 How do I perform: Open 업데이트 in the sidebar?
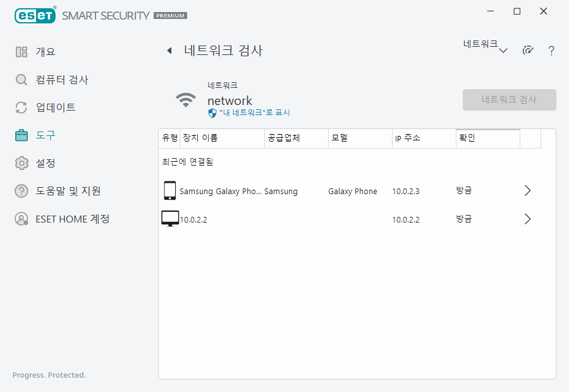pos(56,107)
